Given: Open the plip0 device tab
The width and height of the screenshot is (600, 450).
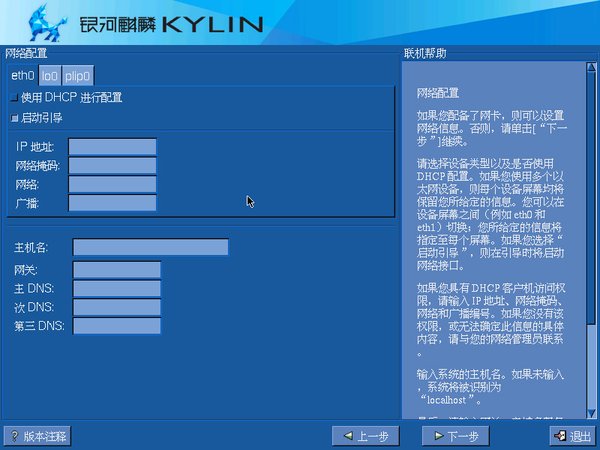Looking at the screenshot, I should point(78,76).
